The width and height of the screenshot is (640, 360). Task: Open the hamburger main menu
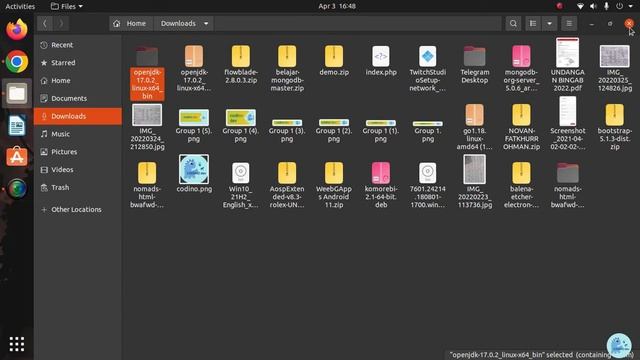569,24
